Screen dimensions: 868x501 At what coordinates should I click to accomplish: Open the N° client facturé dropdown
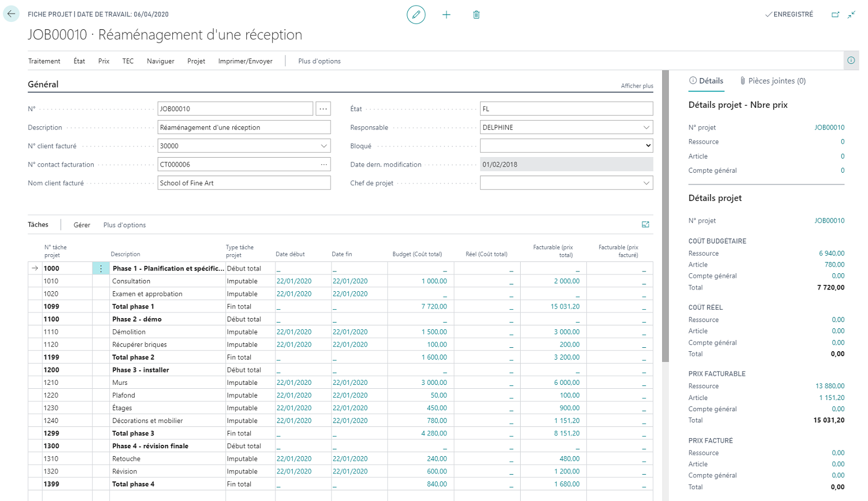(x=324, y=146)
